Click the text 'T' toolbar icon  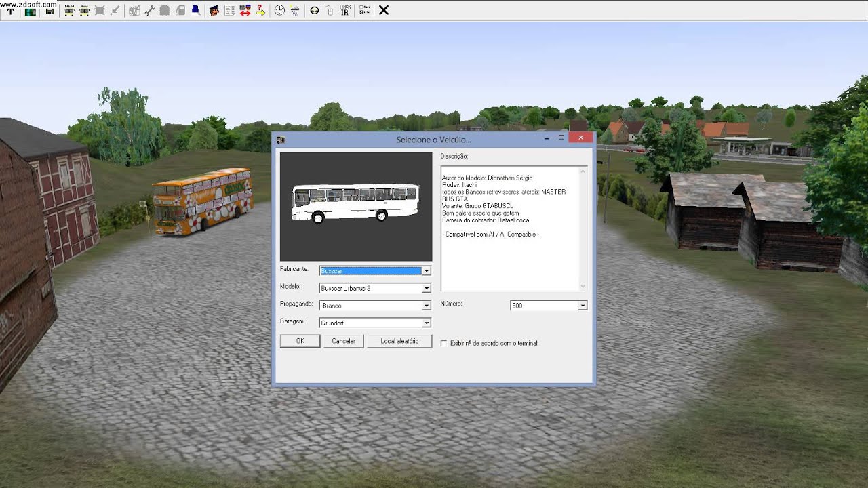coord(11,12)
